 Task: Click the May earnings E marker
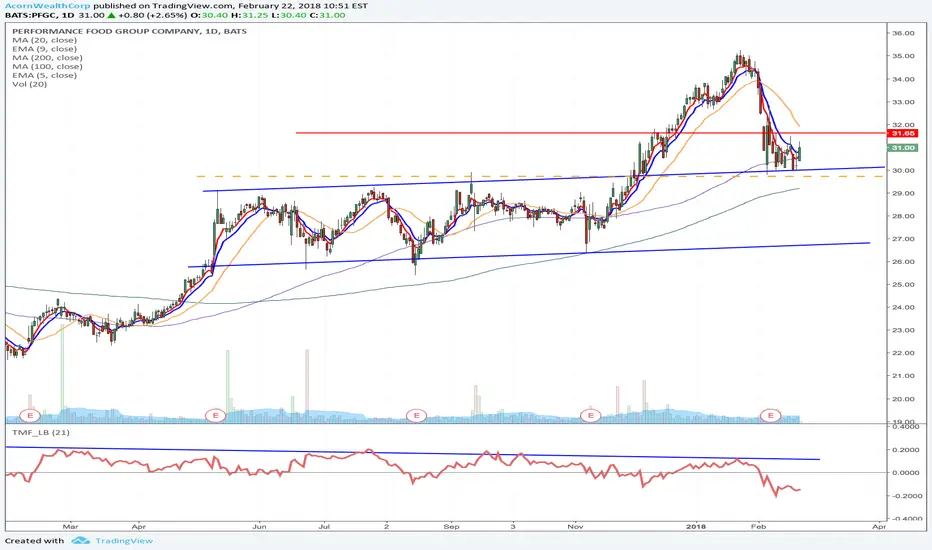(215, 415)
